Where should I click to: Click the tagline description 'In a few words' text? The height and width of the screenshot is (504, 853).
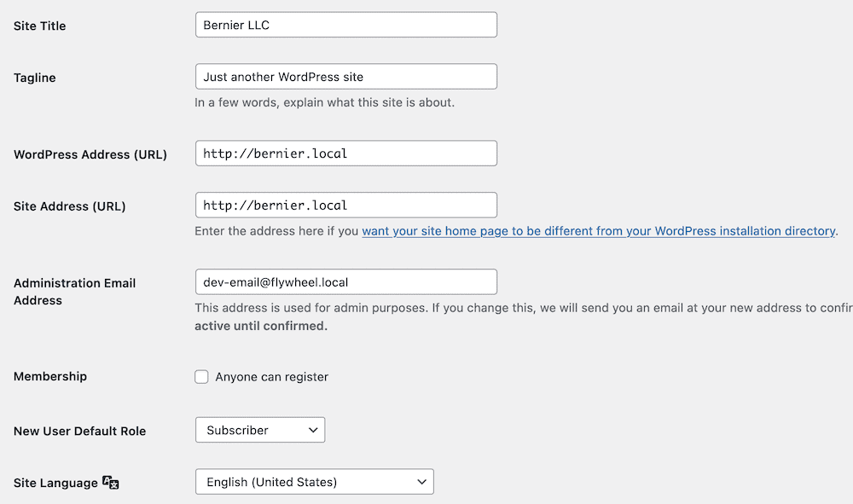[x=325, y=102]
